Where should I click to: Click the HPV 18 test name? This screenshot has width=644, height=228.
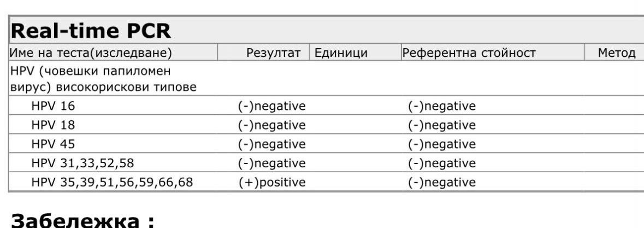[x=54, y=125]
